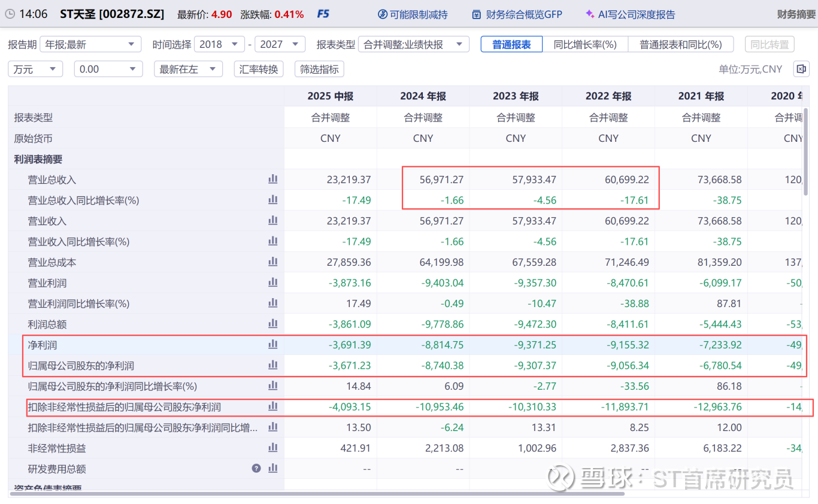Open the 报表类型 合并调整;业绩快报 dropdown

click(x=414, y=44)
